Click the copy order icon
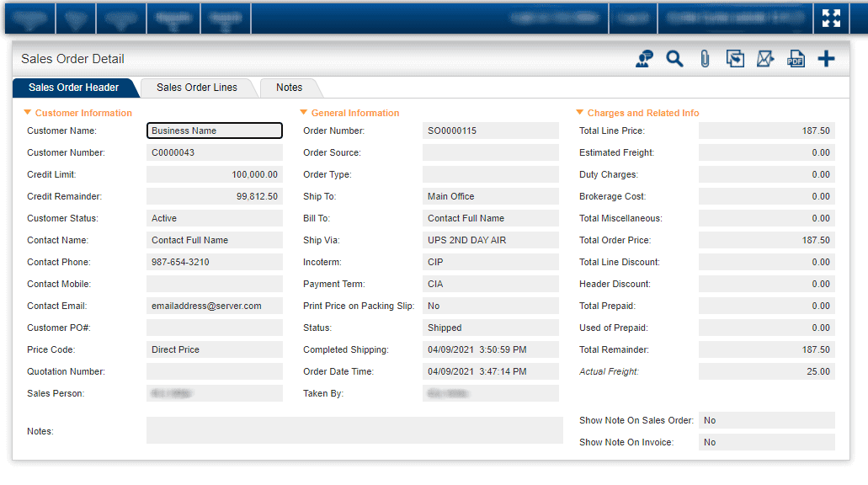 pyautogui.click(x=735, y=59)
